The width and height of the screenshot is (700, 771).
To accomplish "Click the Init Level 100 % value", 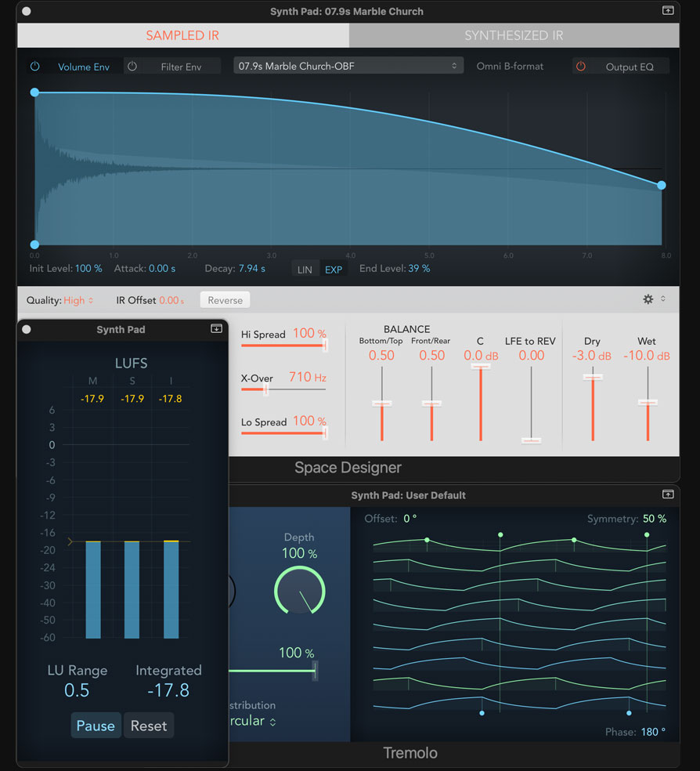I will [88, 269].
